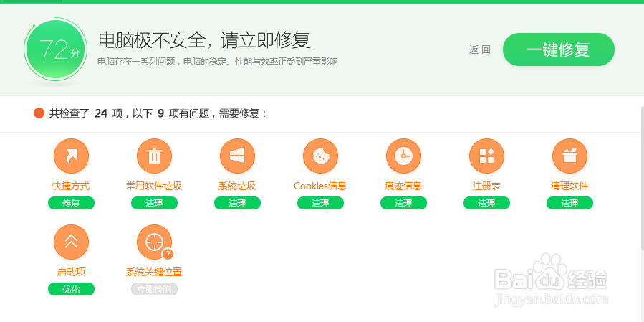Click the Cookies信息 cookie icon
Screen dimensions: 644x322
tap(320, 156)
